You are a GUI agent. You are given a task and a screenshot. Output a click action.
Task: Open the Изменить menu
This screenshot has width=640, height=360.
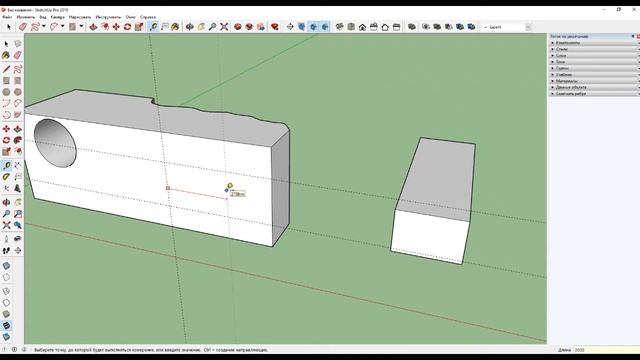pyautogui.click(x=25, y=17)
